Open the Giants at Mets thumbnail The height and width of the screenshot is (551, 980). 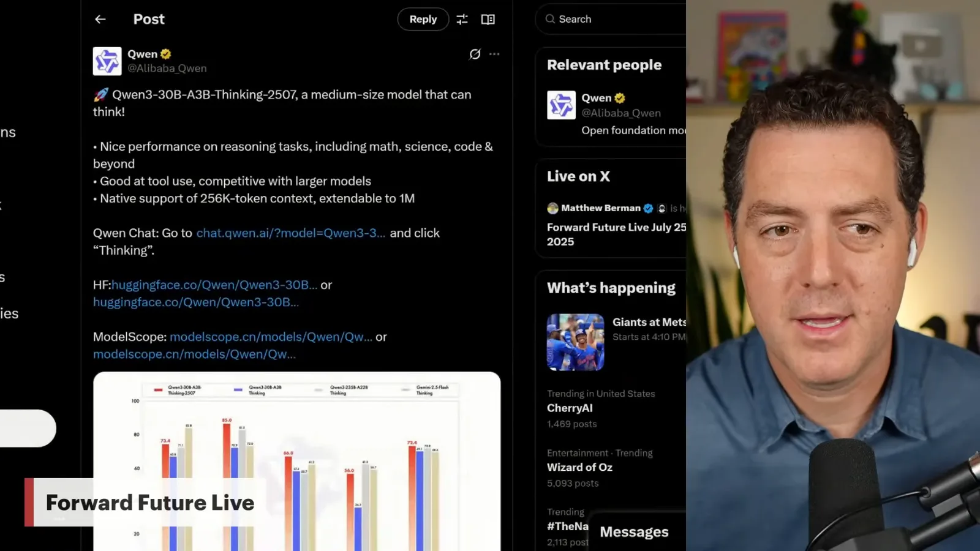click(576, 342)
